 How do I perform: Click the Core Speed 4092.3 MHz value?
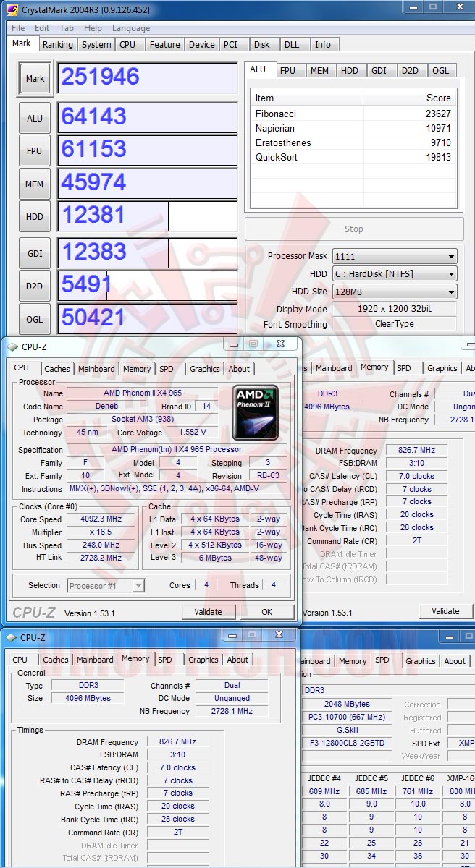pos(101,519)
